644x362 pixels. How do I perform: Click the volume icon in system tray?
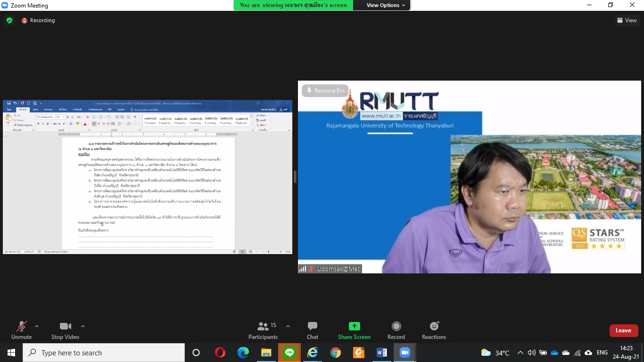[532, 353]
